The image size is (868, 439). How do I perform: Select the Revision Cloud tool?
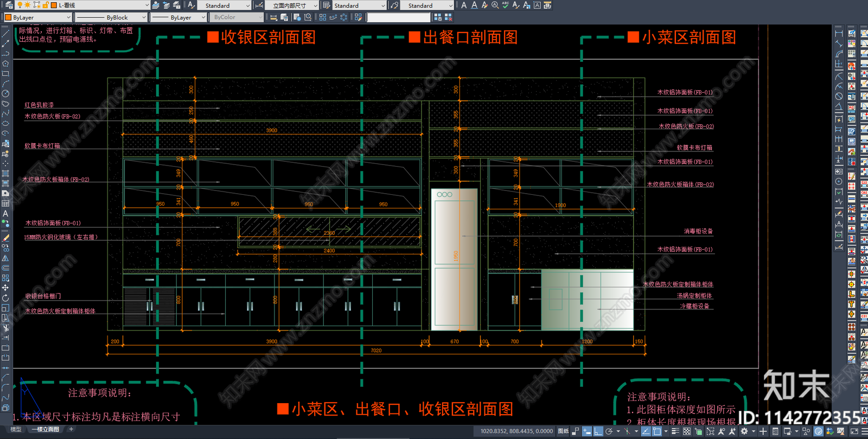click(x=5, y=104)
